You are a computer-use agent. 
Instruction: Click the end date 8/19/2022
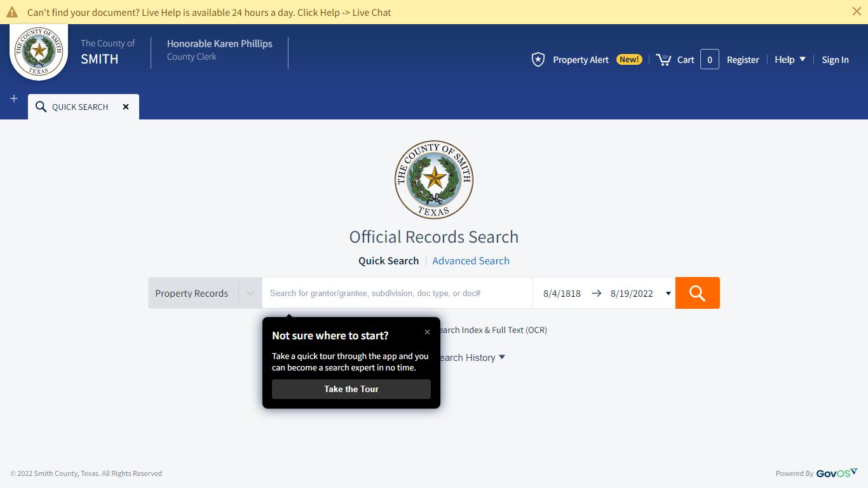coord(632,293)
